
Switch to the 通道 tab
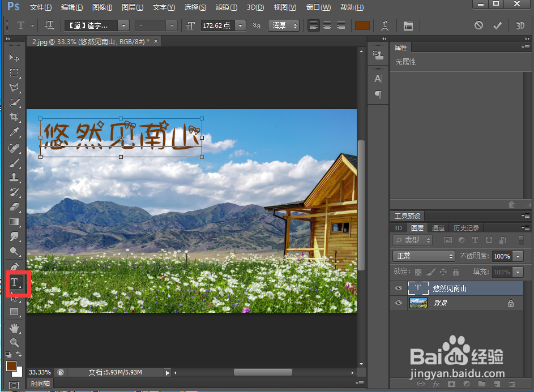(438, 227)
